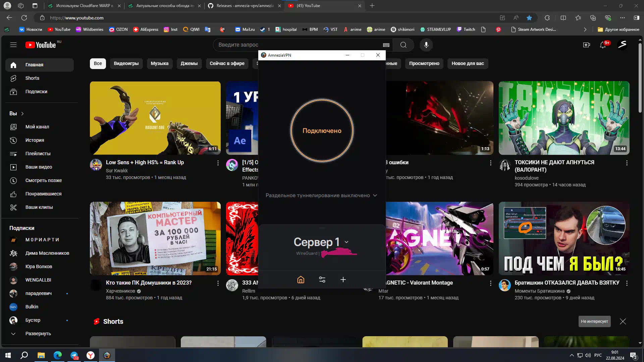Screen dimensions: 644x362
Task: Open Windows Start menu
Action: (x=8, y=355)
